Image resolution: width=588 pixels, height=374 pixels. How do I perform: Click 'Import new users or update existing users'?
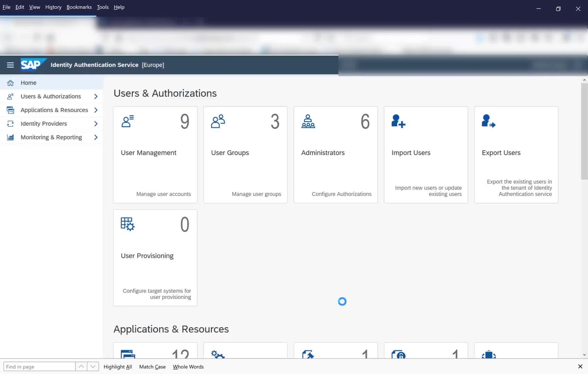pos(428,191)
